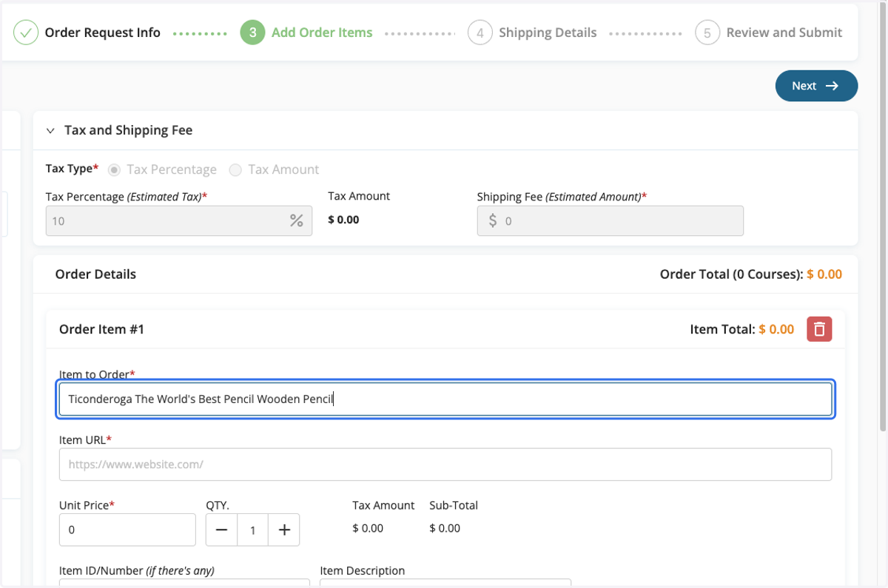Screen dimensions: 888x588
Task: Click the Item URL input field
Action: pyautogui.click(x=445, y=464)
